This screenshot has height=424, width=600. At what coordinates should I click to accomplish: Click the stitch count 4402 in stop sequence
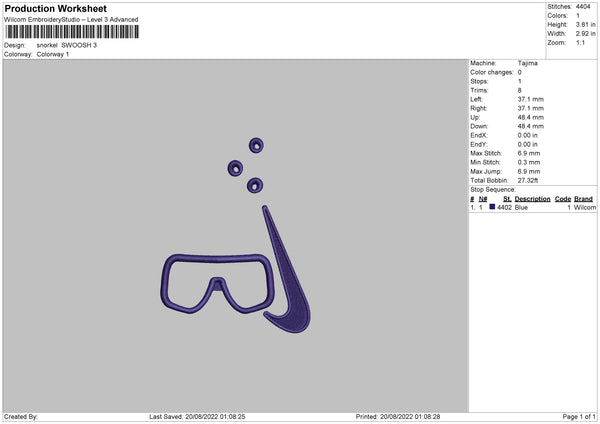pyautogui.click(x=504, y=207)
